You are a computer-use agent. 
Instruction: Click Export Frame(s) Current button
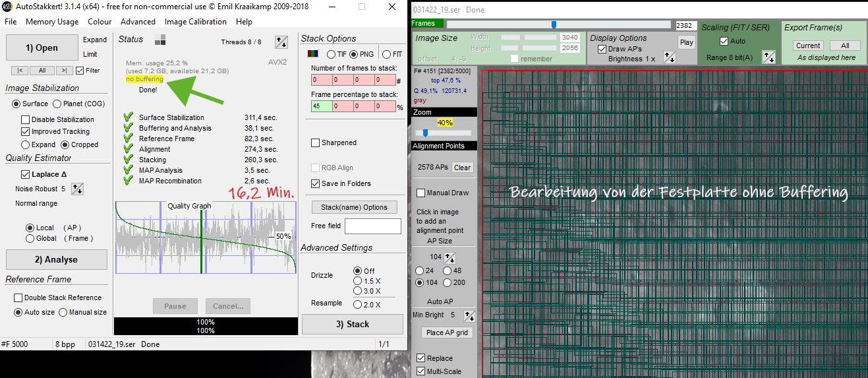807,46
